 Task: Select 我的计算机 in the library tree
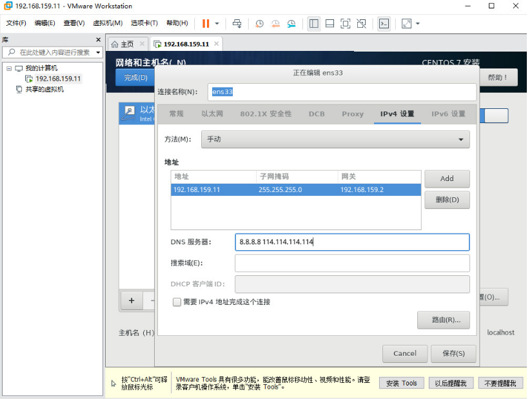click(x=41, y=68)
